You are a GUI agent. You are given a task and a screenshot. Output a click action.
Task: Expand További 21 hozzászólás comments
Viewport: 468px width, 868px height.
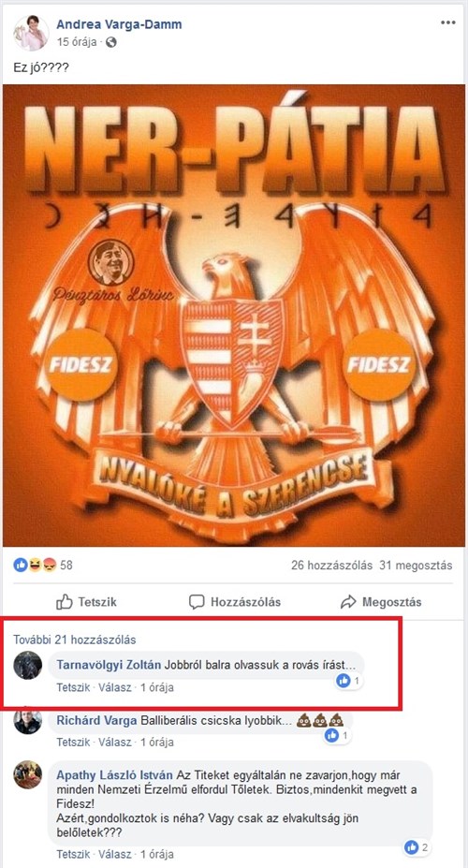point(75,640)
